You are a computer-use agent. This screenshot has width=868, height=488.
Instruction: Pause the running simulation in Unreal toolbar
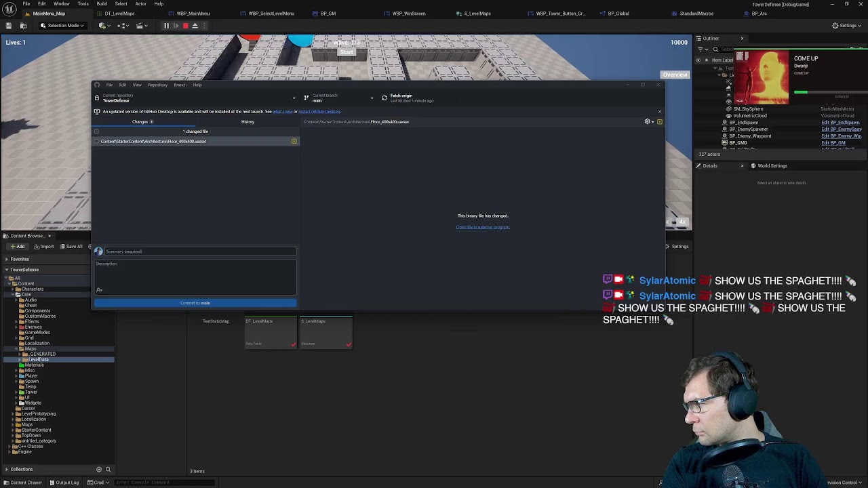click(166, 26)
